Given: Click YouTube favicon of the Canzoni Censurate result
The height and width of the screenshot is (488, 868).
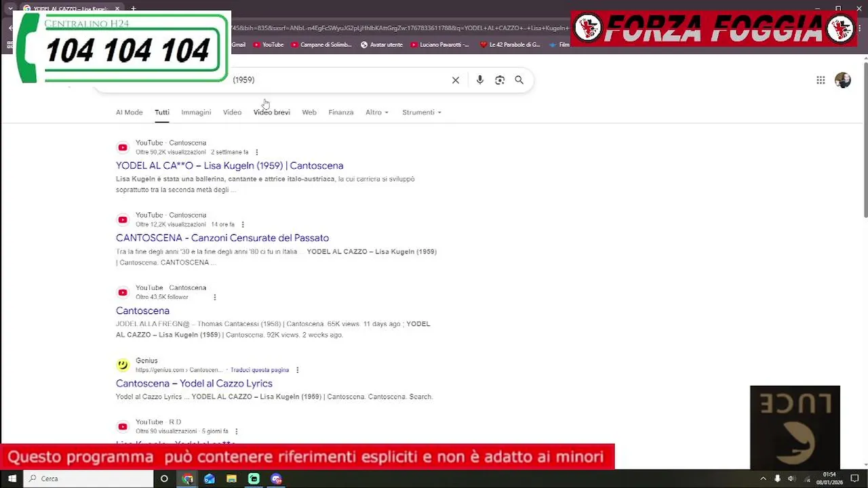Looking at the screenshot, I should [x=123, y=220].
